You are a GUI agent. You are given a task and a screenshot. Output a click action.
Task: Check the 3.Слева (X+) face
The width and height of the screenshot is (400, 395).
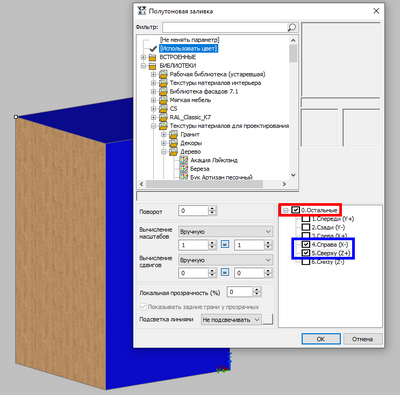306,236
